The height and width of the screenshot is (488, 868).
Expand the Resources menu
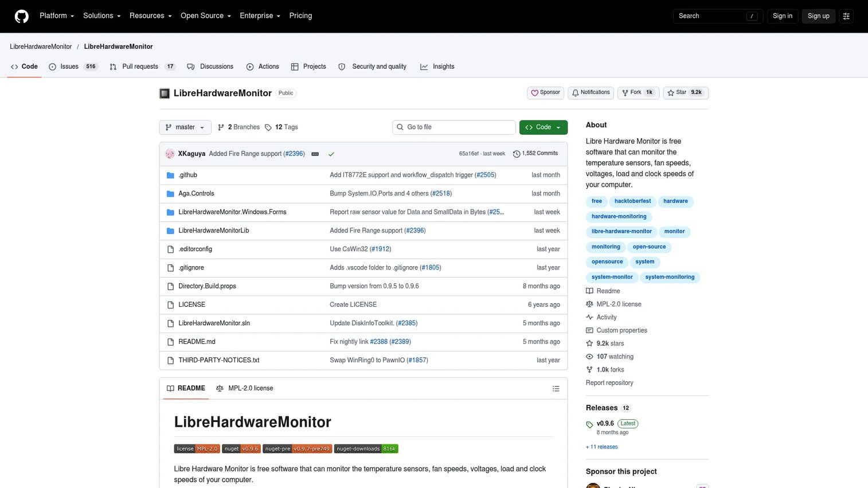click(151, 16)
